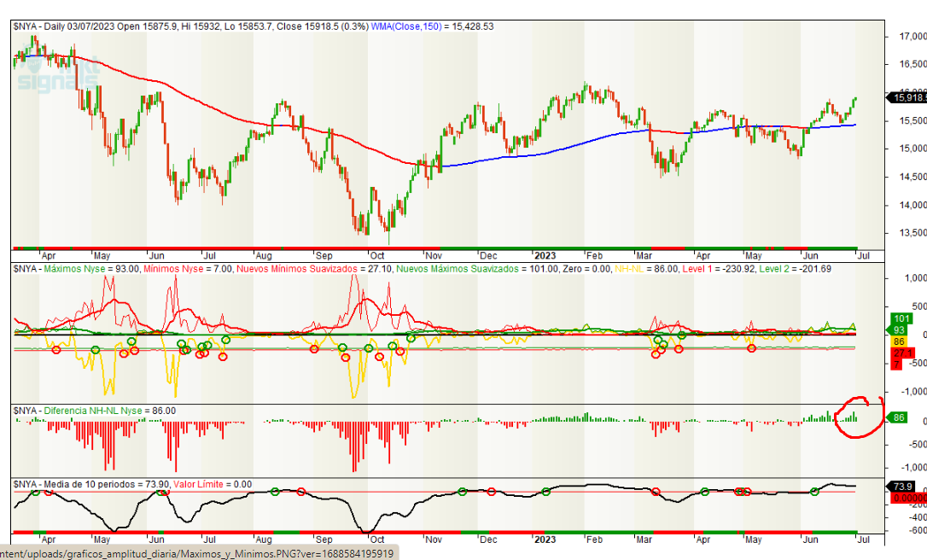Click the 13,500 price axis label

coord(912,233)
